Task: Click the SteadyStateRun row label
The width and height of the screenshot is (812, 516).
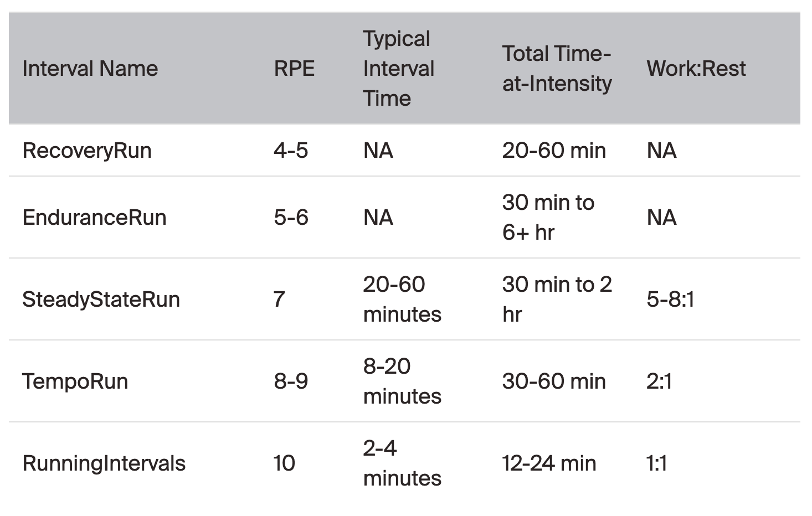Action: pyautogui.click(x=101, y=300)
